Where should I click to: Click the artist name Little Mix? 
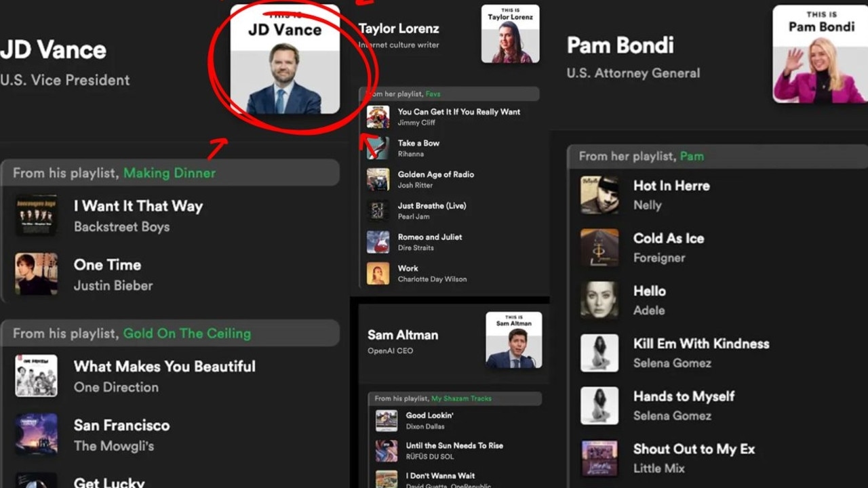pyautogui.click(x=659, y=468)
